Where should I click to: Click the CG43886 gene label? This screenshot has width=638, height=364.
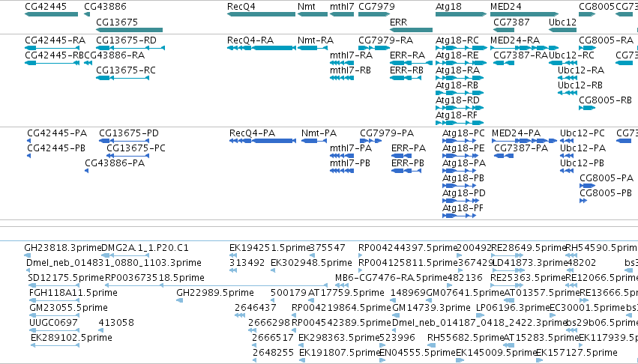pos(105,7)
